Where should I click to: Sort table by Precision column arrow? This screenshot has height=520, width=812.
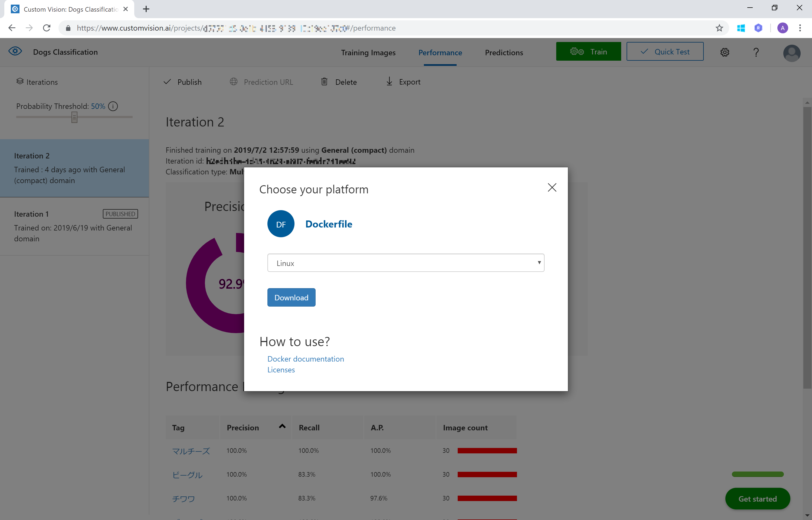(282, 427)
